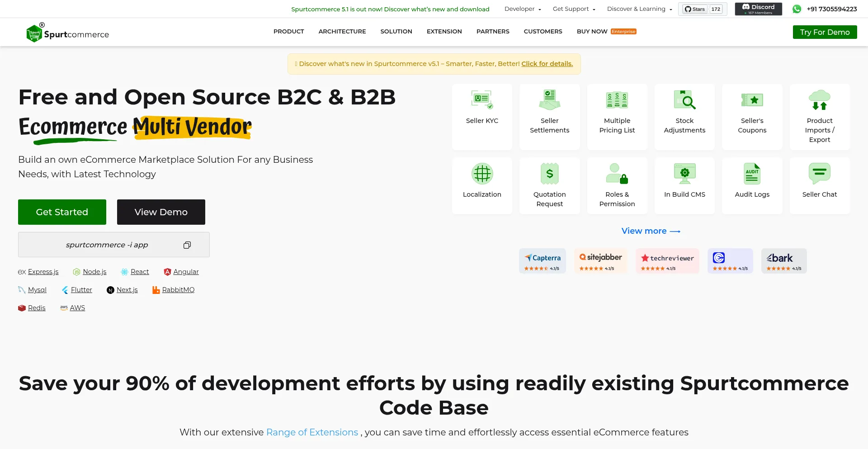Follow the View more link
Screen dimensions: 868x449
(x=651, y=231)
